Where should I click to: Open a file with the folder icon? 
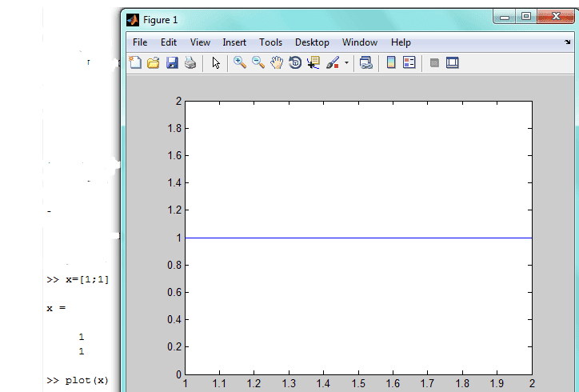coord(154,63)
